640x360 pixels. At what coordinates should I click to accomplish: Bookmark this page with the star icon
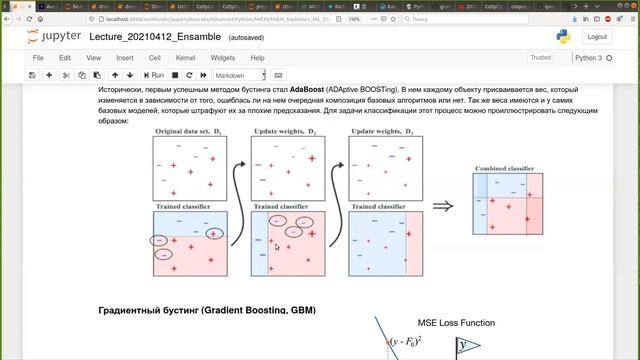pos(393,19)
